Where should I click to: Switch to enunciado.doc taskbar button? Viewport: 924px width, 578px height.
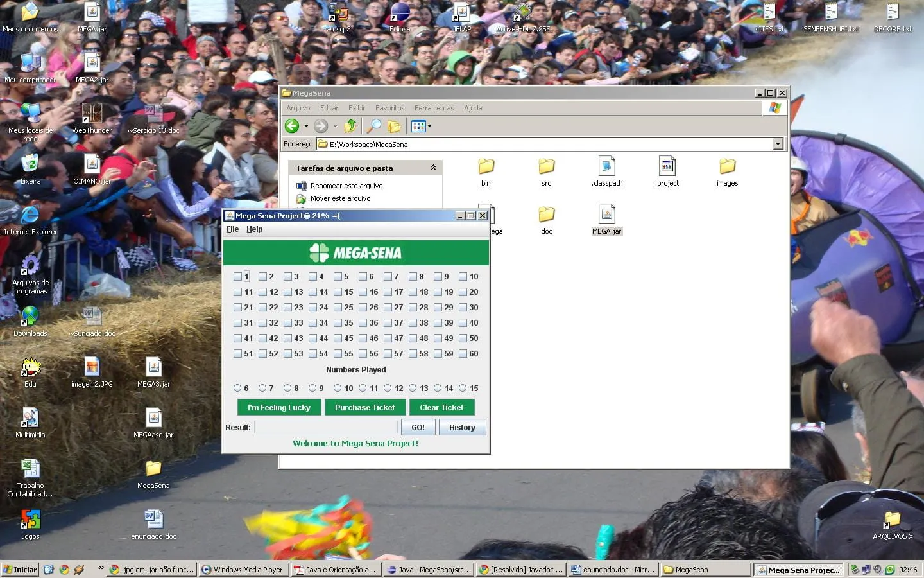pos(613,570)
